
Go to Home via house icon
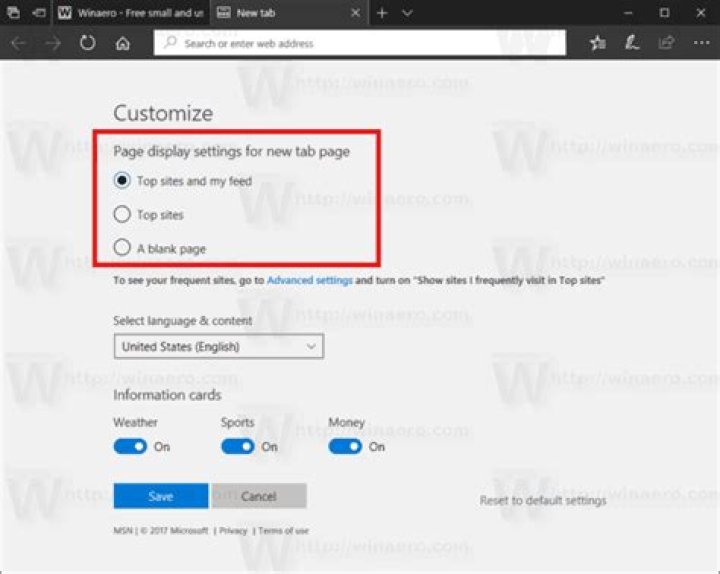123,44
